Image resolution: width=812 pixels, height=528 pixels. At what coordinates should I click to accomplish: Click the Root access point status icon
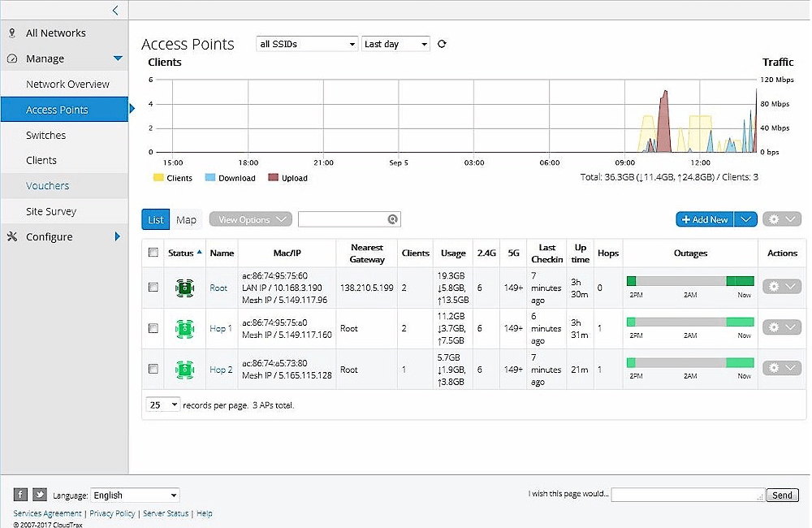184,288
